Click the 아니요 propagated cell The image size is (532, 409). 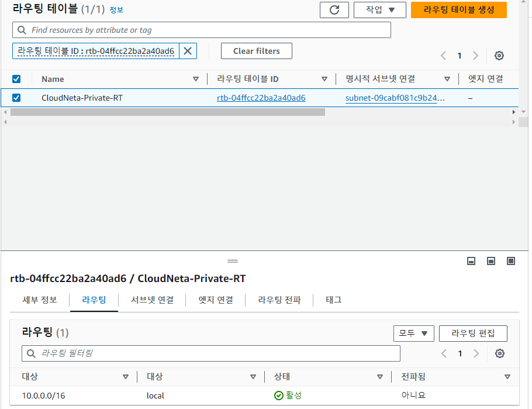click(x=413, y=396)
